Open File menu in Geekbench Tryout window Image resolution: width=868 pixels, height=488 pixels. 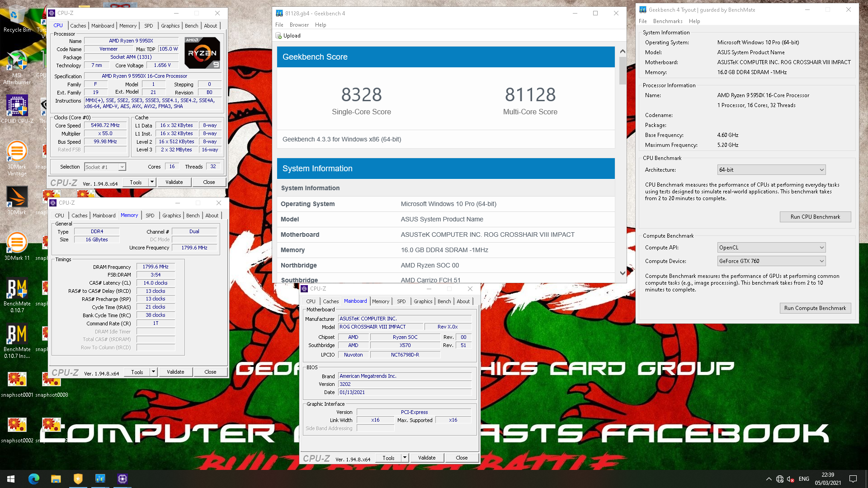point(643,21)
